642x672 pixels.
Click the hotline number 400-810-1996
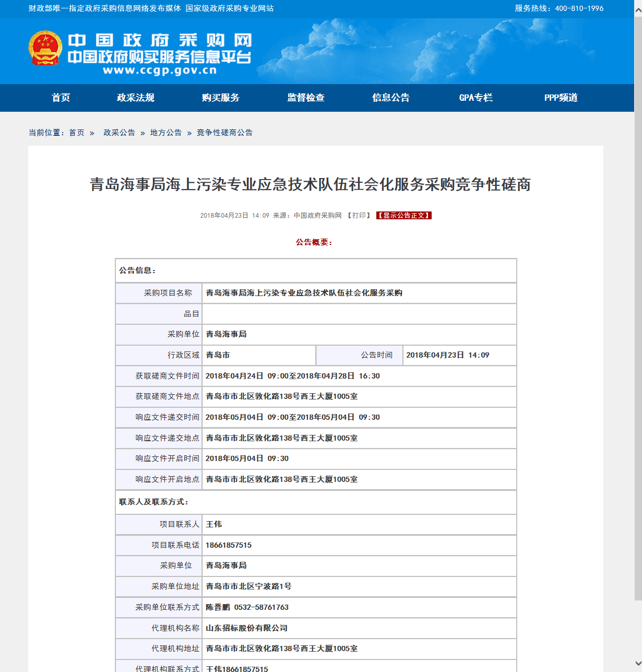point(579,8)
